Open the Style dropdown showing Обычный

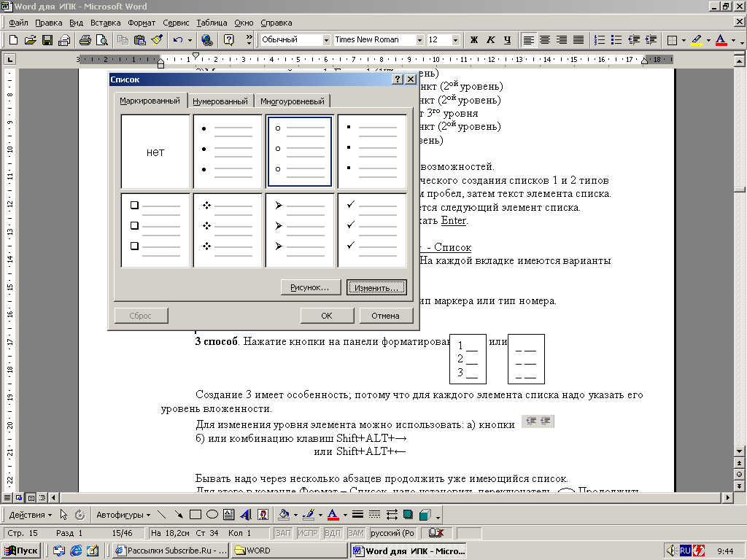pyautogui.click(x=326, y=40)
